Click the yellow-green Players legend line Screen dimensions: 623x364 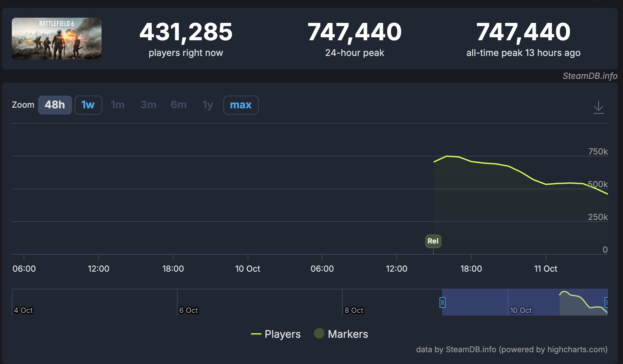[256, 334]
